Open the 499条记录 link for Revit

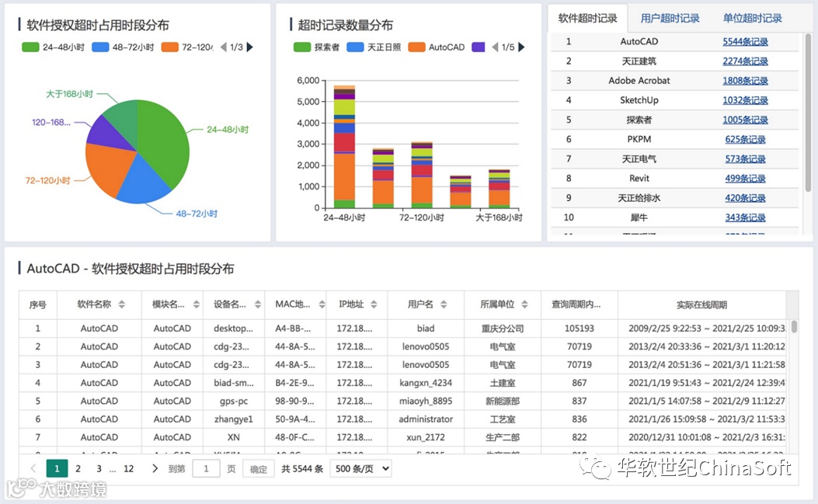(x=745, y=179)
